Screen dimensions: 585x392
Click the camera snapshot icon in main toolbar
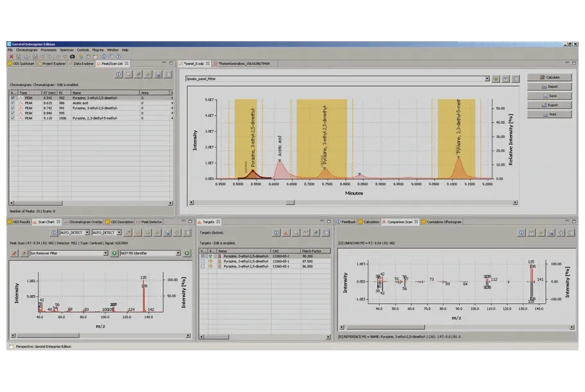72,56
